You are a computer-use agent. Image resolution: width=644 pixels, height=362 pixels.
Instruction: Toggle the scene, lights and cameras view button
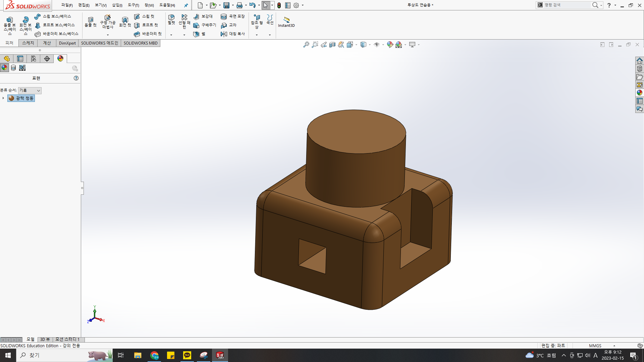[x=22, y=68]
